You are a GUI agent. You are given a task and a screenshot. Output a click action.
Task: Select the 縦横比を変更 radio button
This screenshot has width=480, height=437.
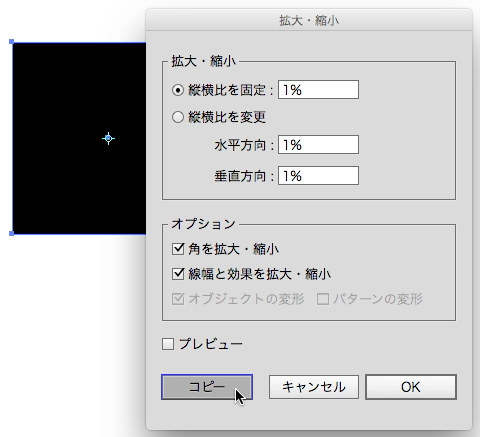(x=178, y=117)
